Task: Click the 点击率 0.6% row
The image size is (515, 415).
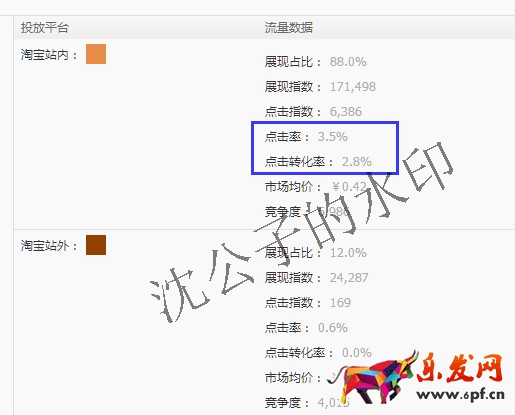Action: pyautogui.click(x=306, y=328)
